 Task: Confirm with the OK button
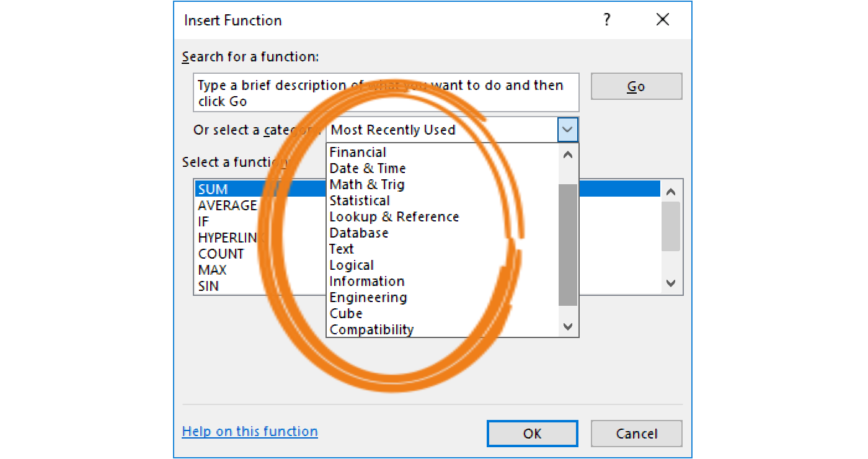coord(532,433)
